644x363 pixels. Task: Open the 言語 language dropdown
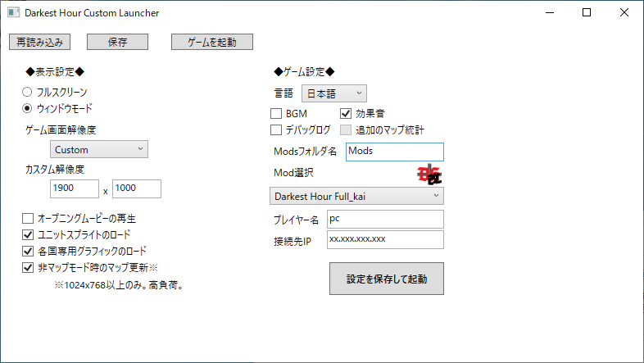coord(333,93)
